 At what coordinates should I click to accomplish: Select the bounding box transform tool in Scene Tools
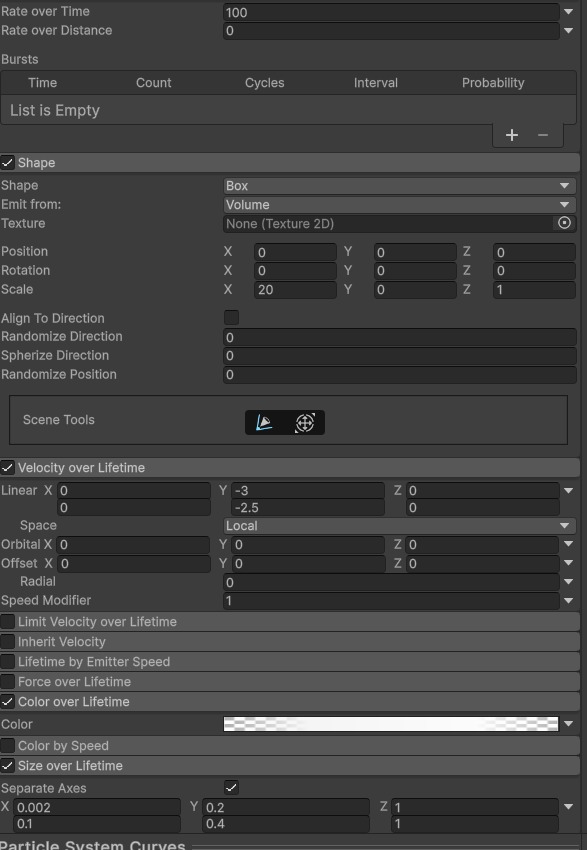point(305,422)
